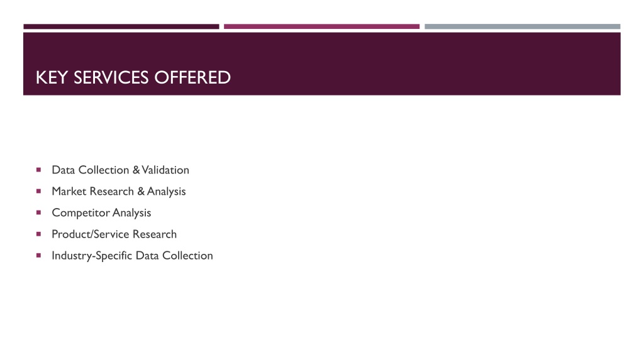This screenshot has height=362, width=644.
Task: Click the square bullet marker before 'Data Collection'
Action: point(38,170)
